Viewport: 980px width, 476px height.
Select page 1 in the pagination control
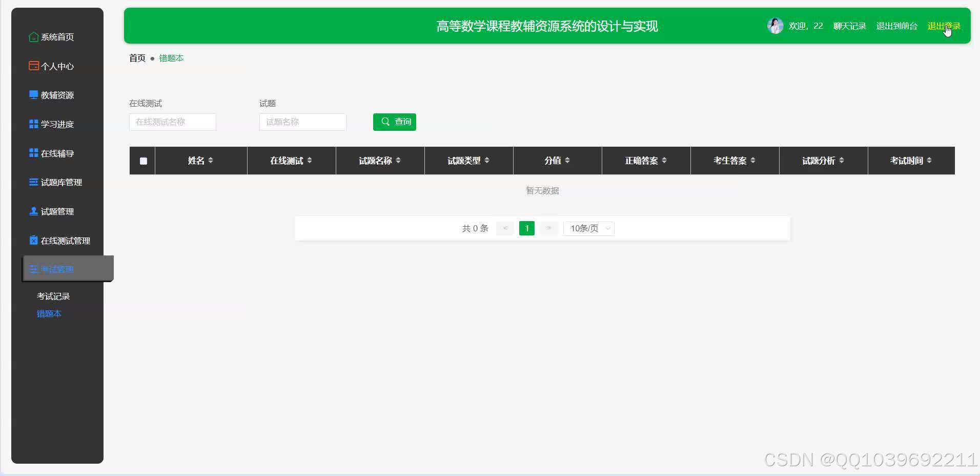[x=526, y=228]
